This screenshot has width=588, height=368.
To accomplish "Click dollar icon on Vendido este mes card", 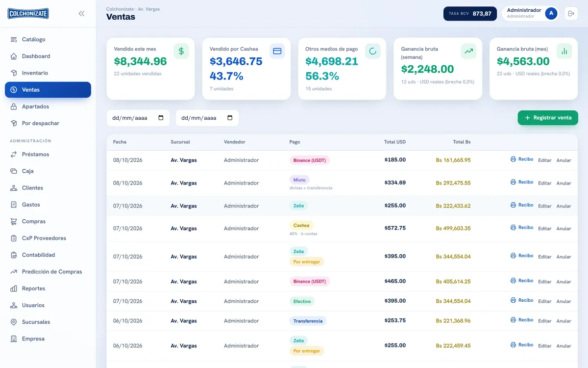I will pos(181,51).
